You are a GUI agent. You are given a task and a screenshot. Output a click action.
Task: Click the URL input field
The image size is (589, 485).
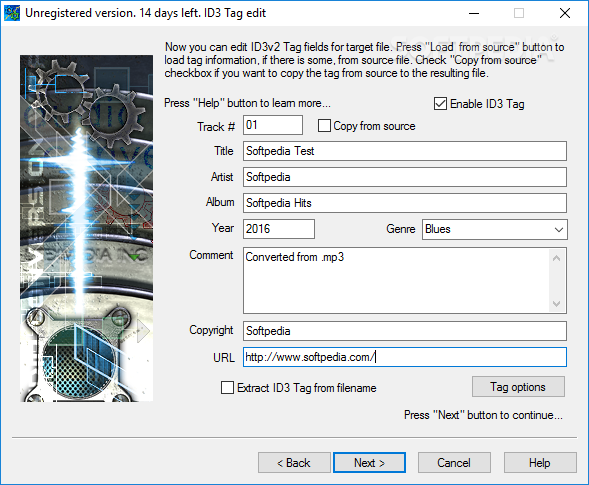pyautogui.click(x=405, y=357)
